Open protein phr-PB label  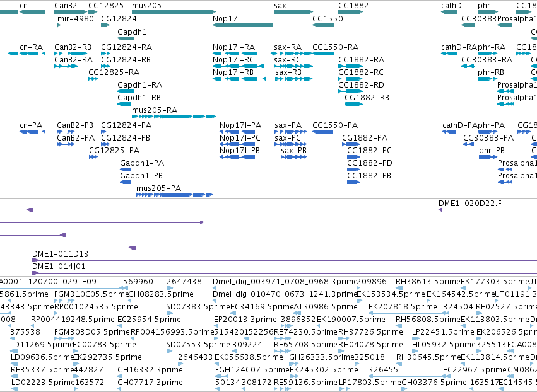[x=492, y=151]
